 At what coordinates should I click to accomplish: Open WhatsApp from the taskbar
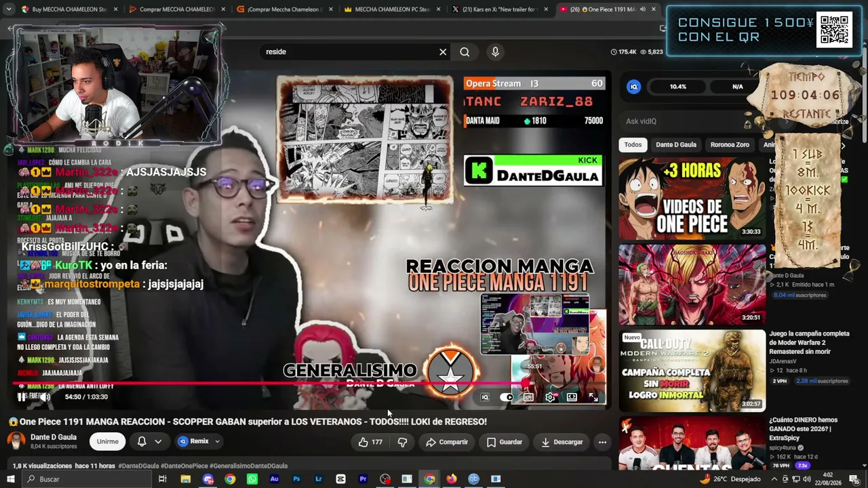252,479
